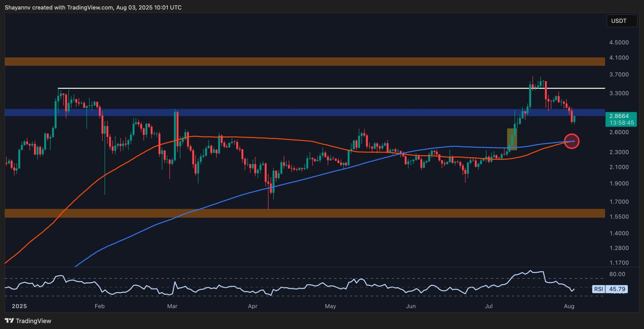Click the Mar label on time axis
This screenshot has width=644, height=329.
(x=172, y=306)
